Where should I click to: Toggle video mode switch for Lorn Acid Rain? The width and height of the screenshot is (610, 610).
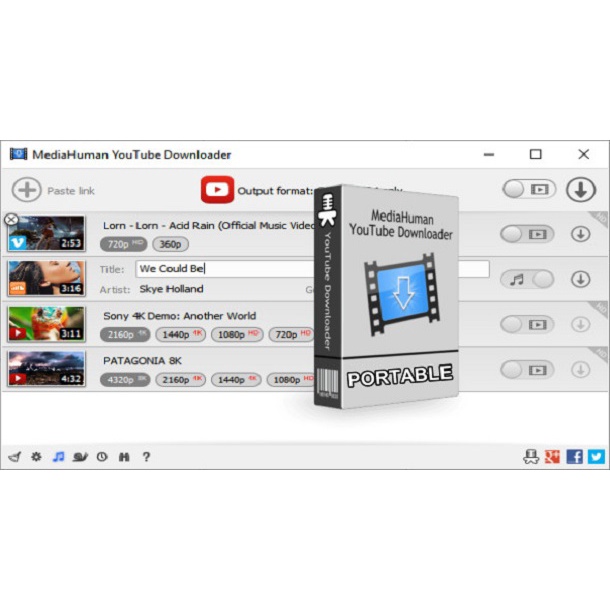click(x=527, y=234)
